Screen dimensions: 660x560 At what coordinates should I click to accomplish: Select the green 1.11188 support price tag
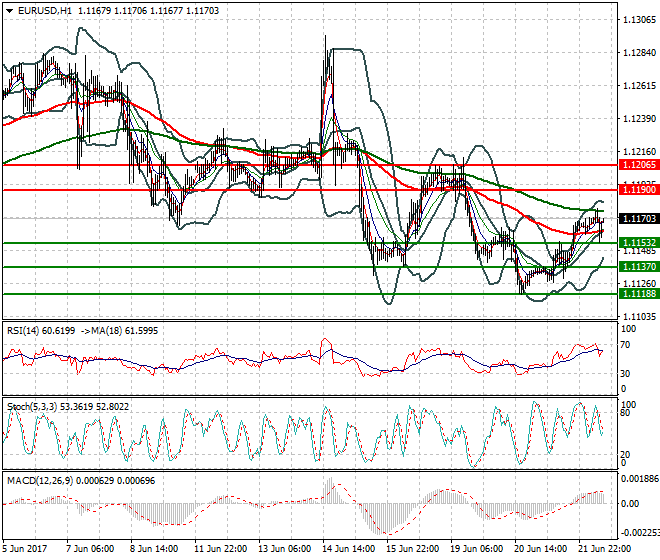[x=638, y=294]
